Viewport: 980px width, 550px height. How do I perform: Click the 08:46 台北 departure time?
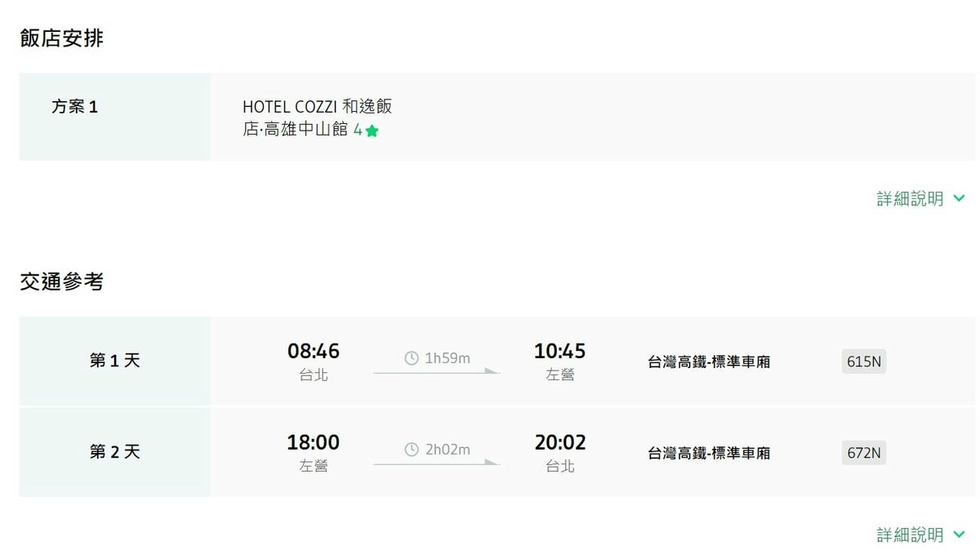click(x=314, y=361)
